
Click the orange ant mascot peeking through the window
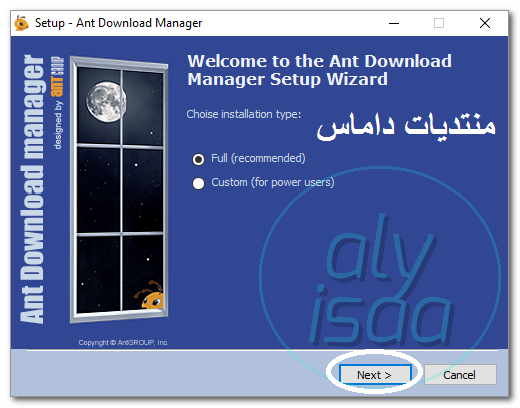[149, 296]
